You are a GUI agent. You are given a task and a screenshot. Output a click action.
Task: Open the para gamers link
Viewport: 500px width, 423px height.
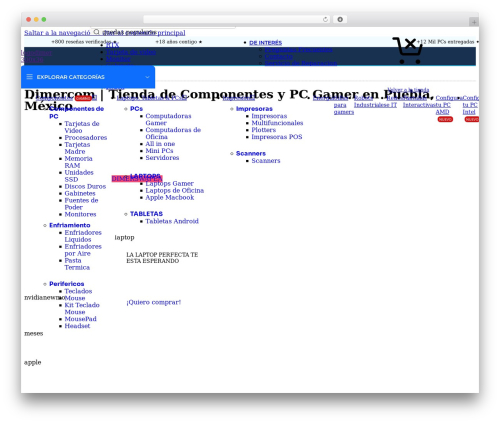click(344, 108)
